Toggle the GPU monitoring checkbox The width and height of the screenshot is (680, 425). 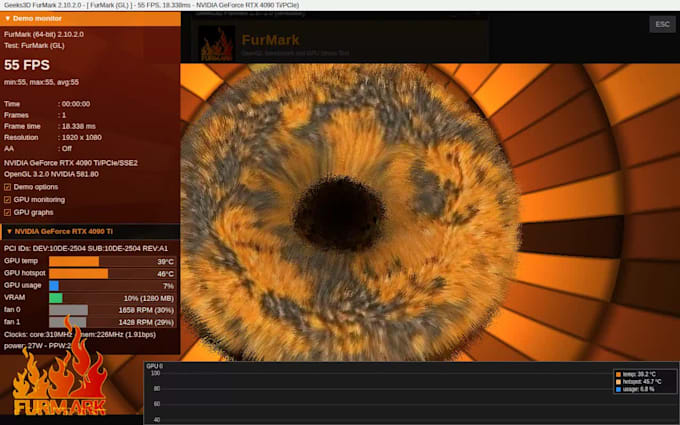tap(7, 200)
